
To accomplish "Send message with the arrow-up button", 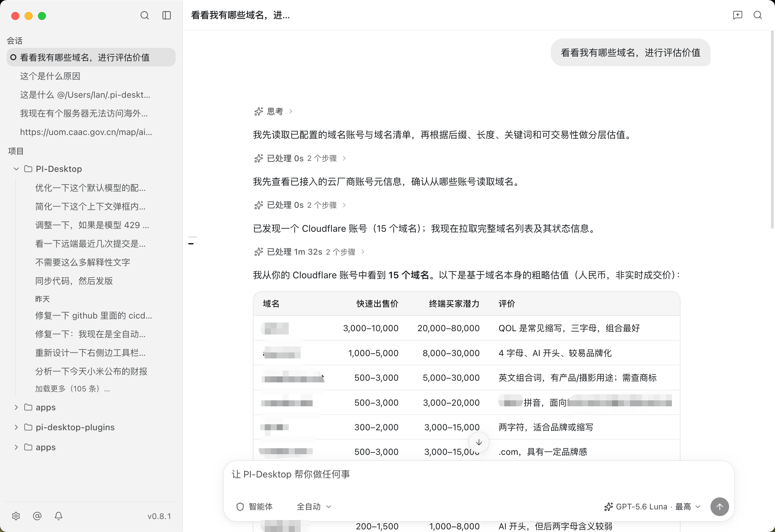I will tap(719, 507).
